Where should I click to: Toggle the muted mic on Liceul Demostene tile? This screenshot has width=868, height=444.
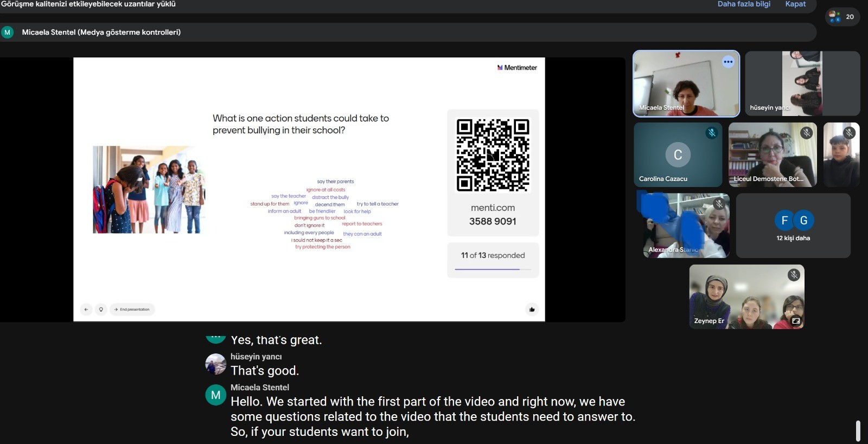[807, 133]
